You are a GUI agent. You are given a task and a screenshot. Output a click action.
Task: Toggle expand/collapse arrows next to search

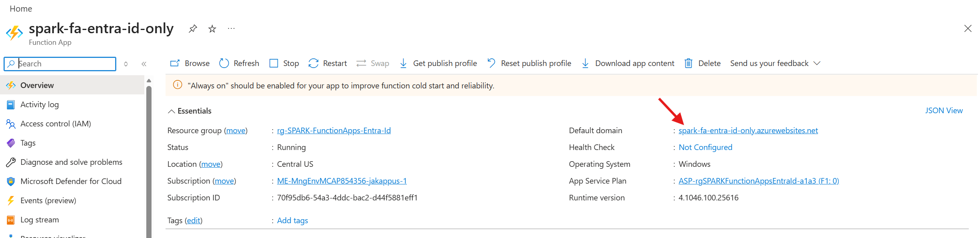[126, 64]
